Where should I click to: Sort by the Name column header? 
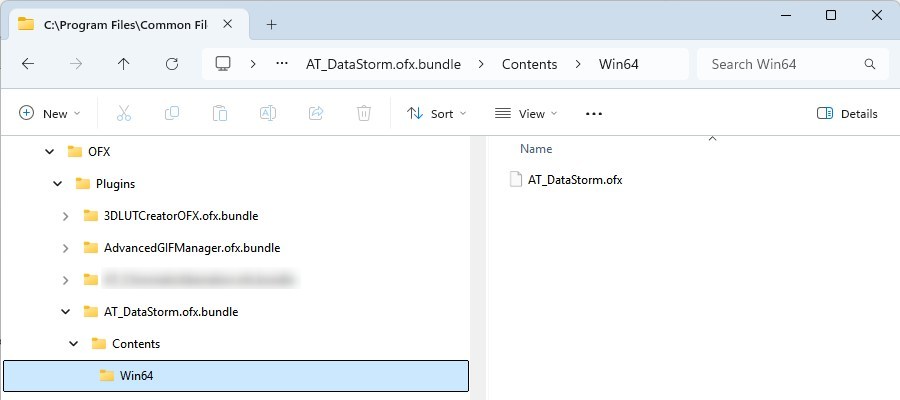click(536, 149)
